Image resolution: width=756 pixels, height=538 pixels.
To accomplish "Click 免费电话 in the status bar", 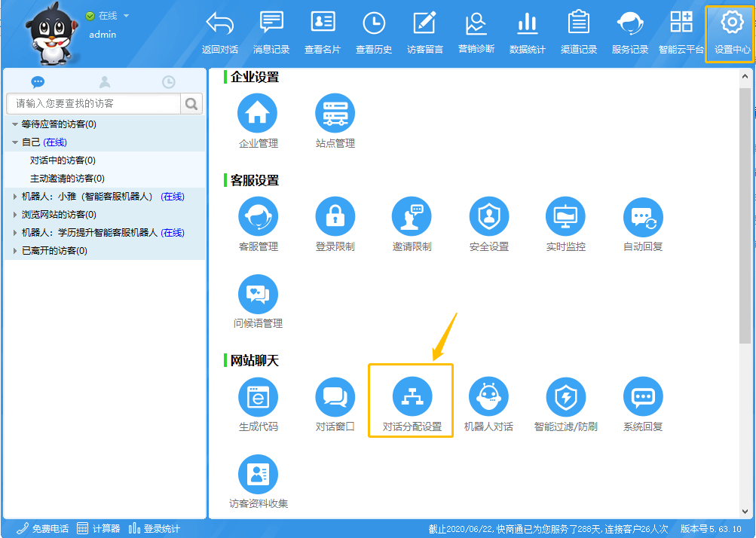I will 43,529.
